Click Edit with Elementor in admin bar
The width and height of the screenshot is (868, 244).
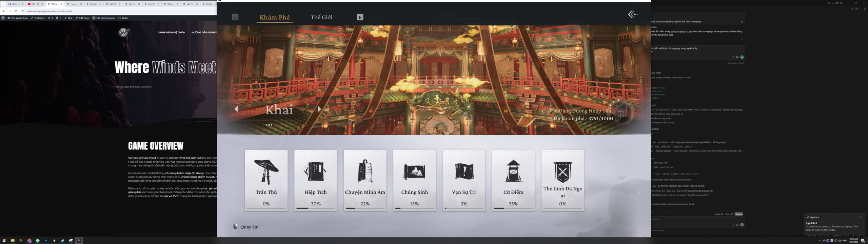[x=104, y=18]
